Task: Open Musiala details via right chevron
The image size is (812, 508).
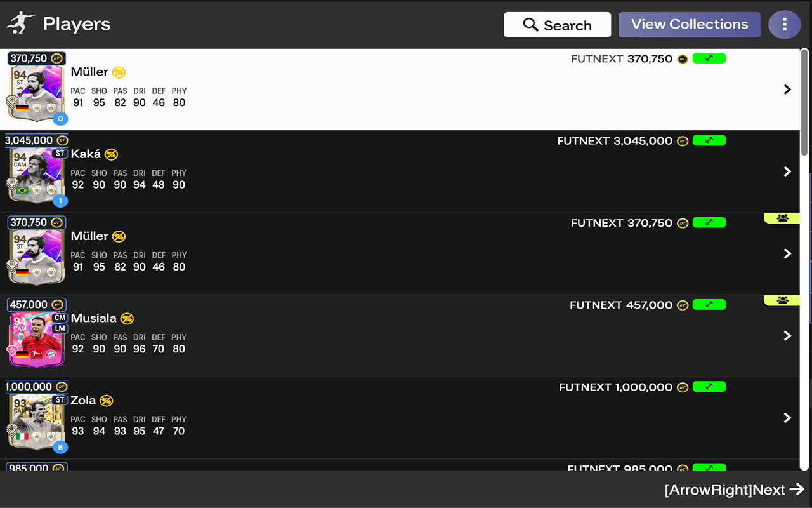Action: click(x=787, y=335)
